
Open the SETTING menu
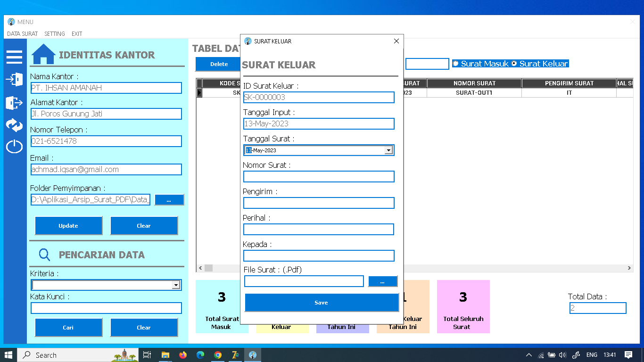click(x=54, y=33)
